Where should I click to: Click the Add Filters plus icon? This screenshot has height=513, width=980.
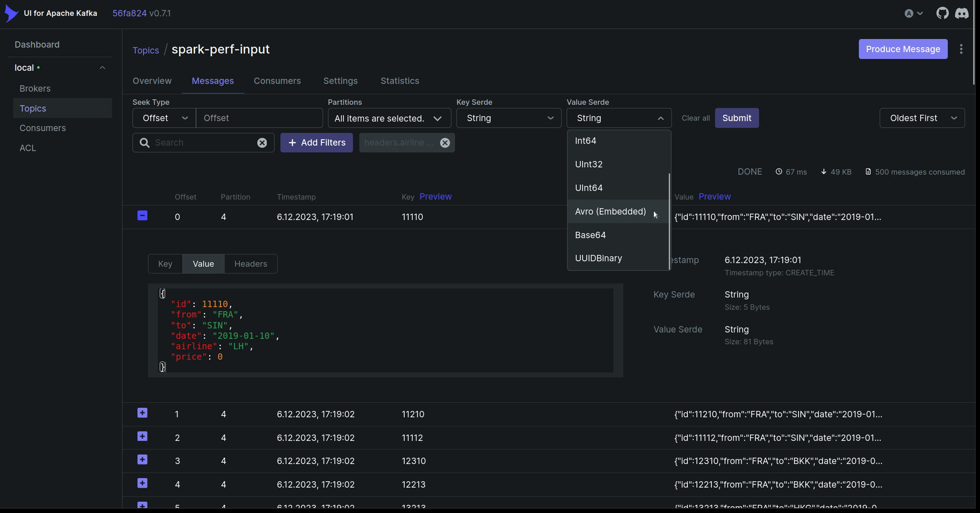point(293,142)
